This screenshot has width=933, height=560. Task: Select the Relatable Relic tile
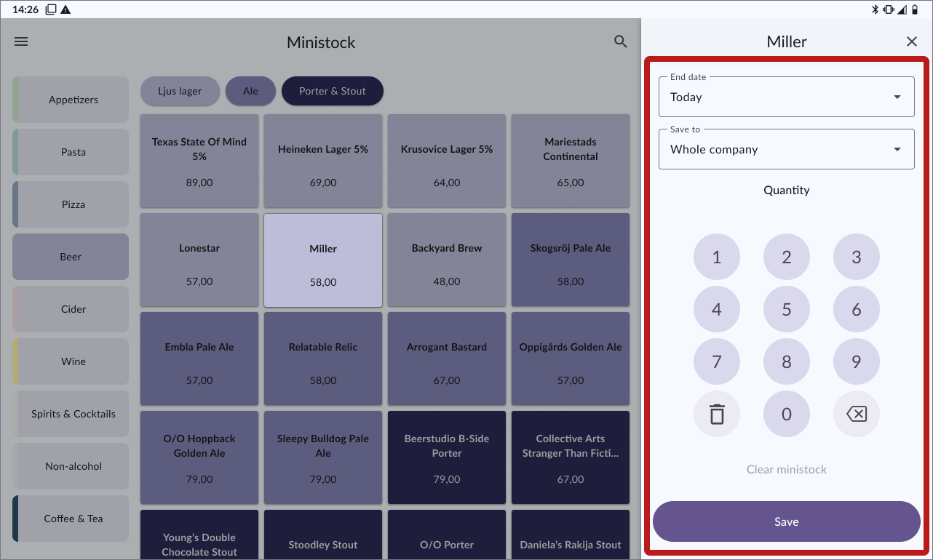323,359
